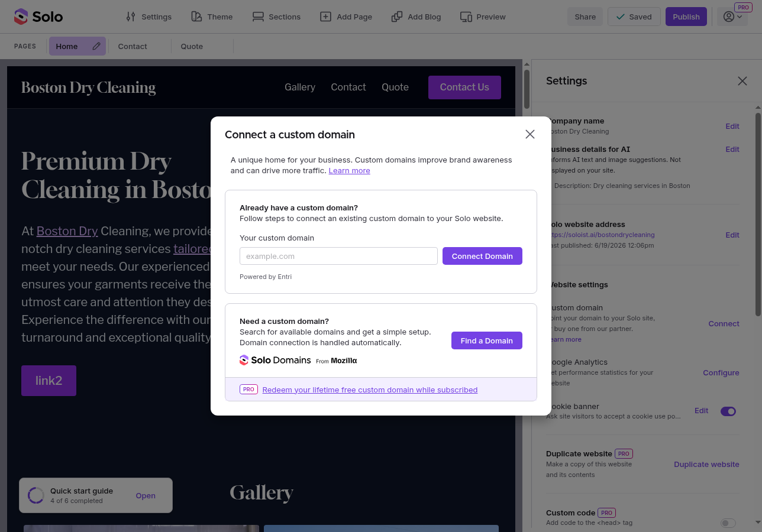Click the Website settings heading
Screen dimensions: 762x532
(577, 284)
